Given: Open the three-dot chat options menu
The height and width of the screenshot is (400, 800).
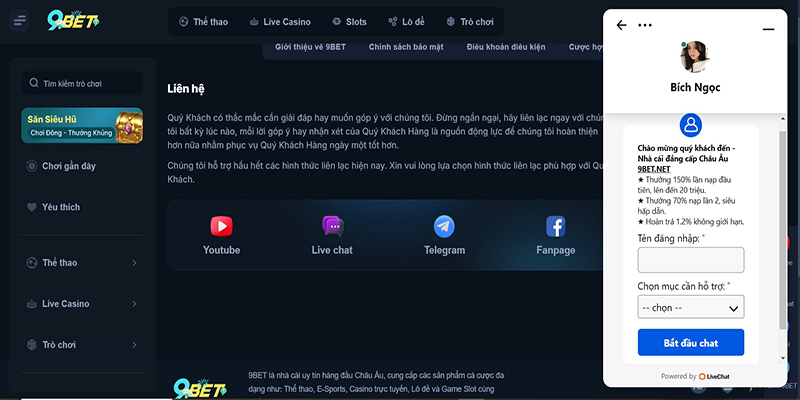Looking at the screenshot, I should pos(645,25).
